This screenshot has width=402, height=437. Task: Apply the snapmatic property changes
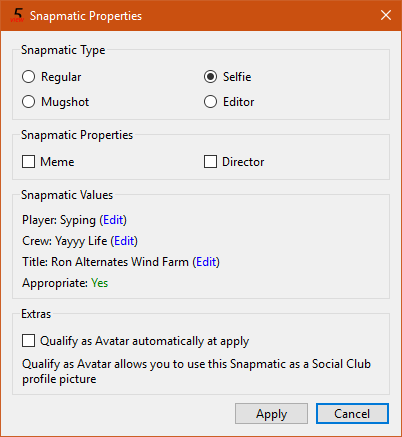[271, 414]
